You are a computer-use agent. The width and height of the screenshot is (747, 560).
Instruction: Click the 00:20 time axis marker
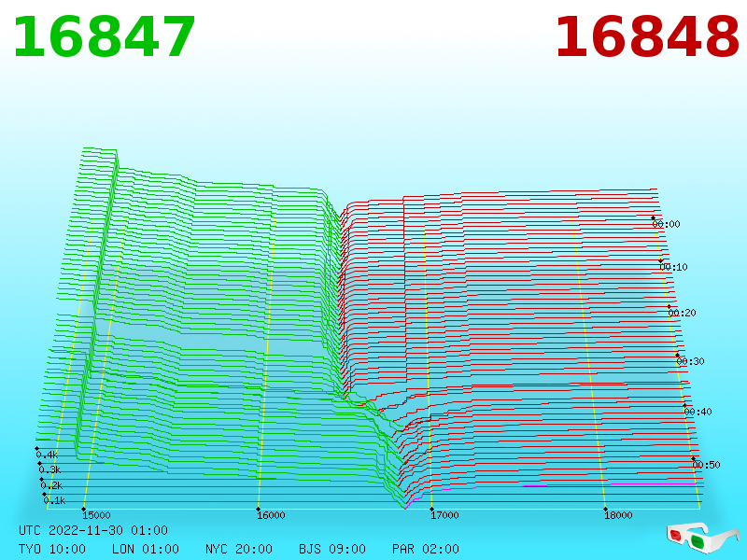pos(683,313)
